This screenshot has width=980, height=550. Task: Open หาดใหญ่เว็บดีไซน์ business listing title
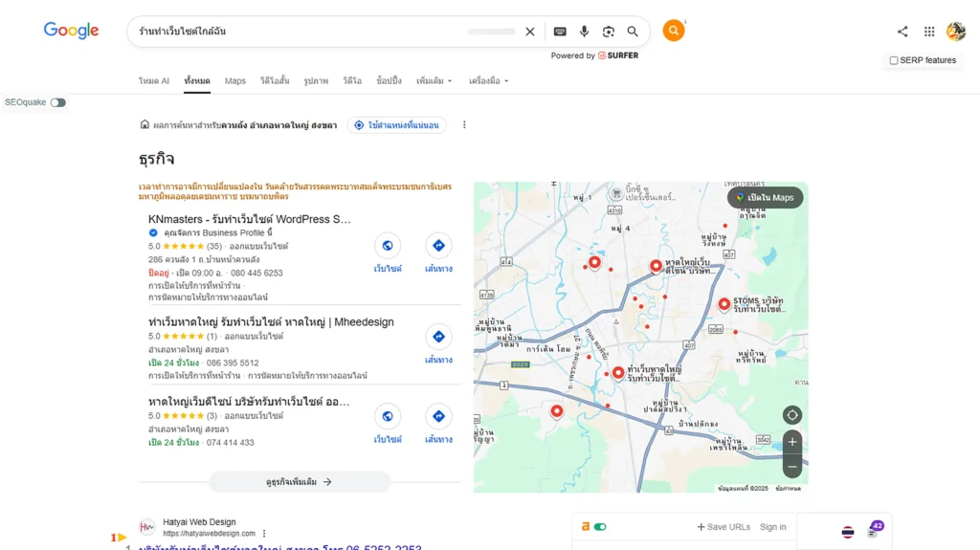(x=249, y=401)
